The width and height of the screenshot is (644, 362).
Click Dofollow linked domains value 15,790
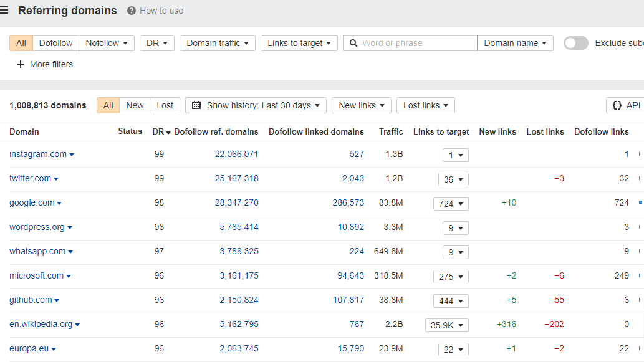coord(351,348)
